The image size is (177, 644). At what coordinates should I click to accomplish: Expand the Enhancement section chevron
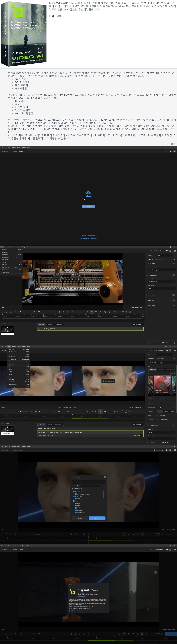point(147,263)
